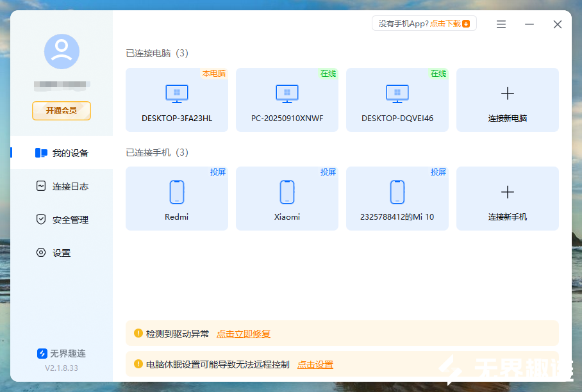Screen dimensions: 582x392
Task: Open 连接日志 from the sidebar
Action: point(62,186)
